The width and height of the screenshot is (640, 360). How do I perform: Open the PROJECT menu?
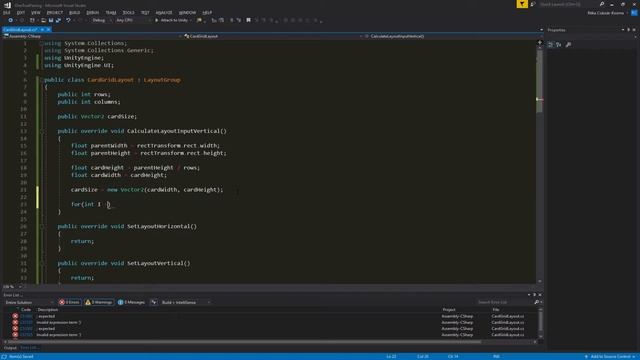point(54,13)
